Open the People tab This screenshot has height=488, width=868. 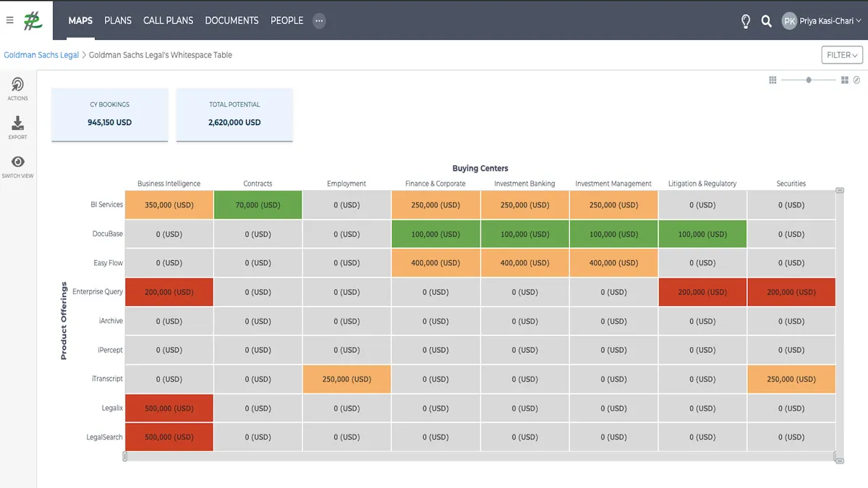286,20
